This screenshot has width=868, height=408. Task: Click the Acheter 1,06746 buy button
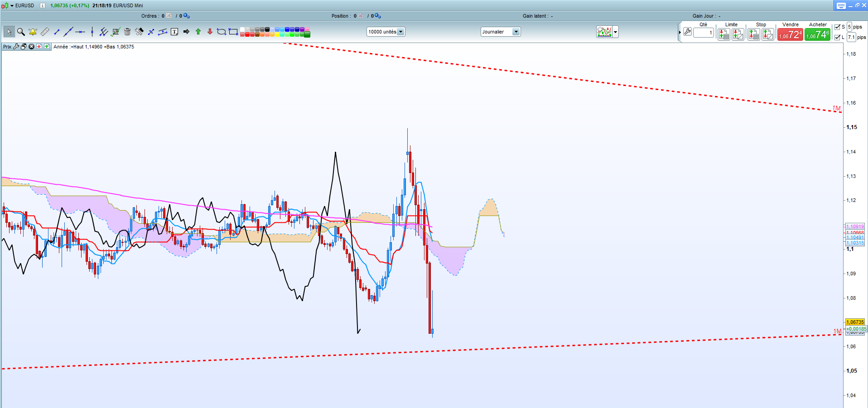tap(817, 34)
